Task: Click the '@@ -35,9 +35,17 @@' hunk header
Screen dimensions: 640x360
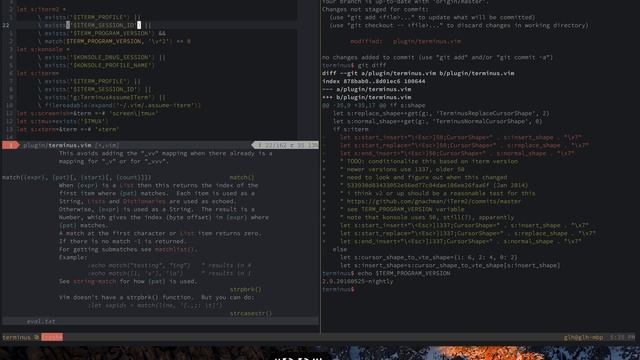Action: (x=373, y=105)
